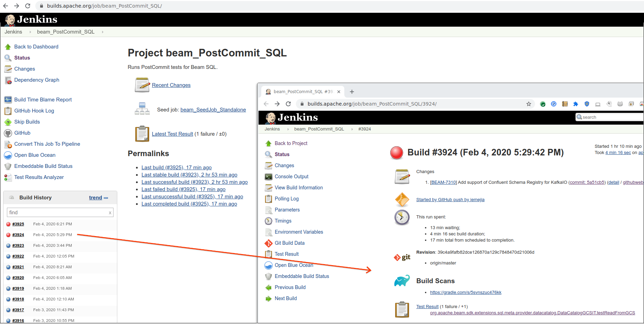Click the Console Output terminal icon in the build window
This screenshot has width=644, height=324.
[269, 177]
